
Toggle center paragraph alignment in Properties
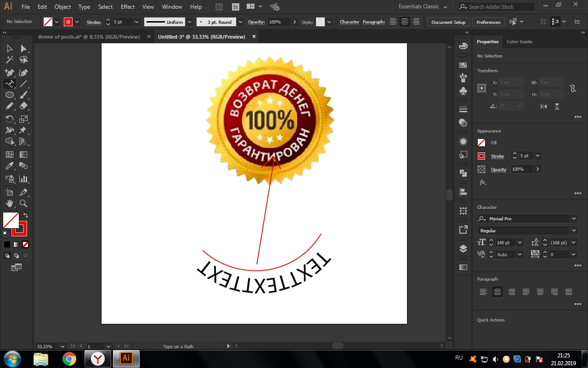(498, 292)
